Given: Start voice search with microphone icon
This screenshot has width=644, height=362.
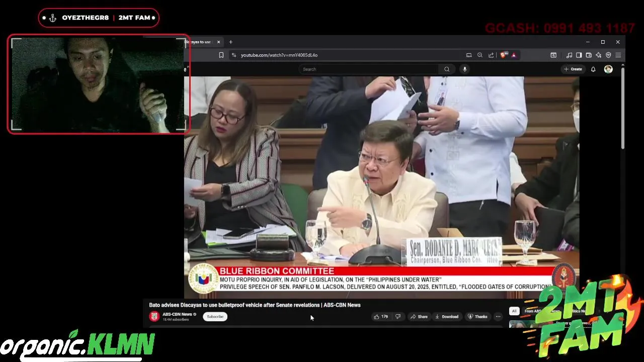Looking at the screenshot, I should (x=465, y=69).
